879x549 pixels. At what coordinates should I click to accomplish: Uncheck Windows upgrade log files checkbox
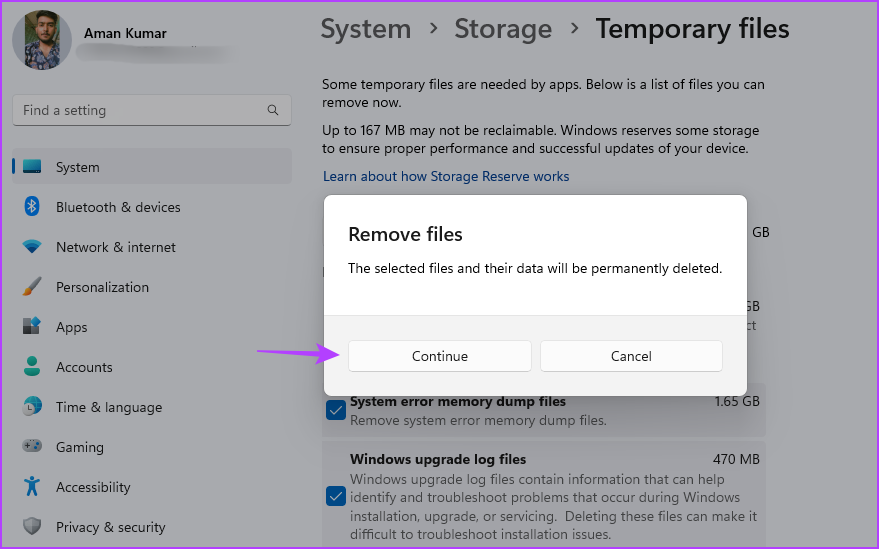[x=336, y=496]
